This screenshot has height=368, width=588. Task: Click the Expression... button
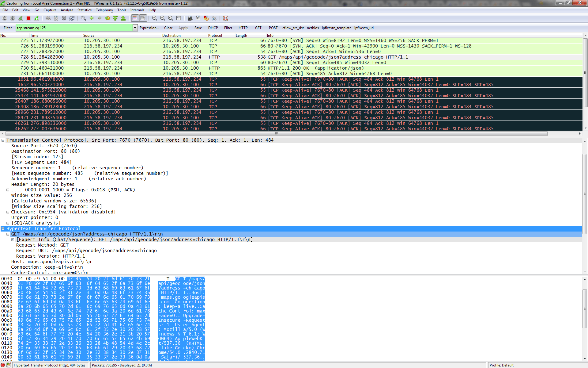pos(149,28)
